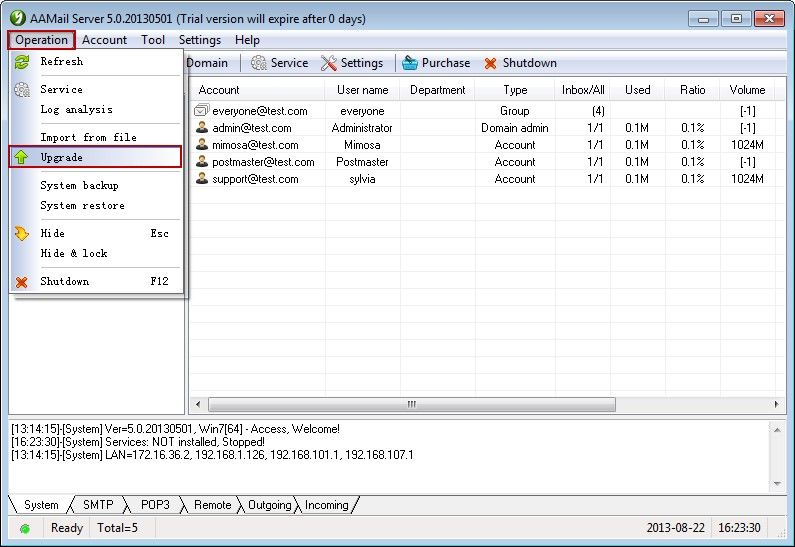Screen dimensions: 795x547
Task: Click the red Shutdown X icon in menu
Action: tap(21, 282)
